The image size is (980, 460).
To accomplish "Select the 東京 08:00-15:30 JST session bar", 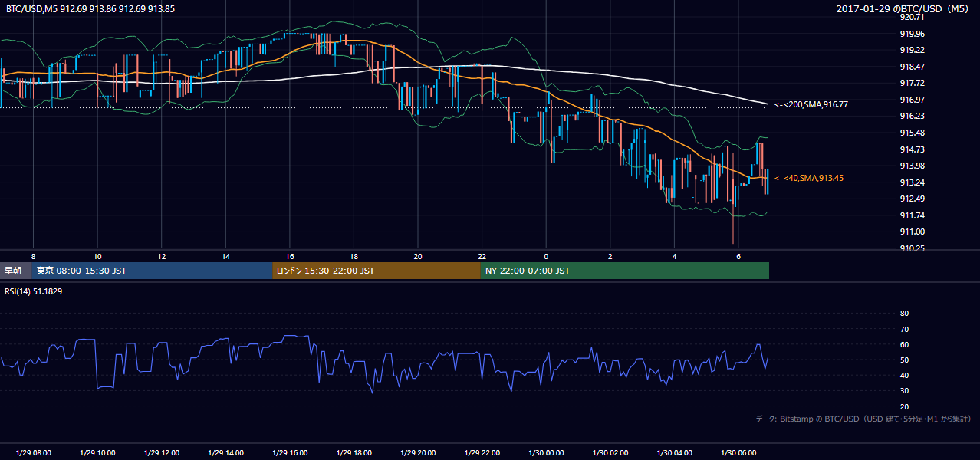I will 152,271.
